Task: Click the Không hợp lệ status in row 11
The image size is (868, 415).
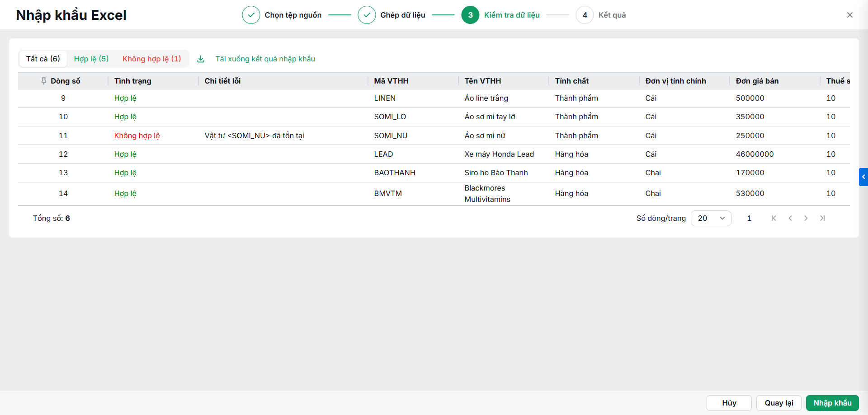Action: pos(137,135)
